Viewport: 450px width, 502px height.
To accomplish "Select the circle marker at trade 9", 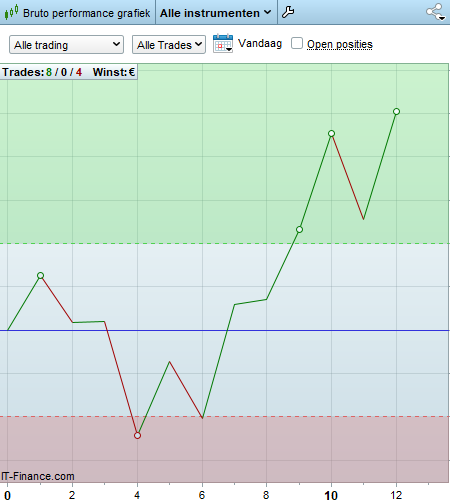I will [x=299, y=229].
